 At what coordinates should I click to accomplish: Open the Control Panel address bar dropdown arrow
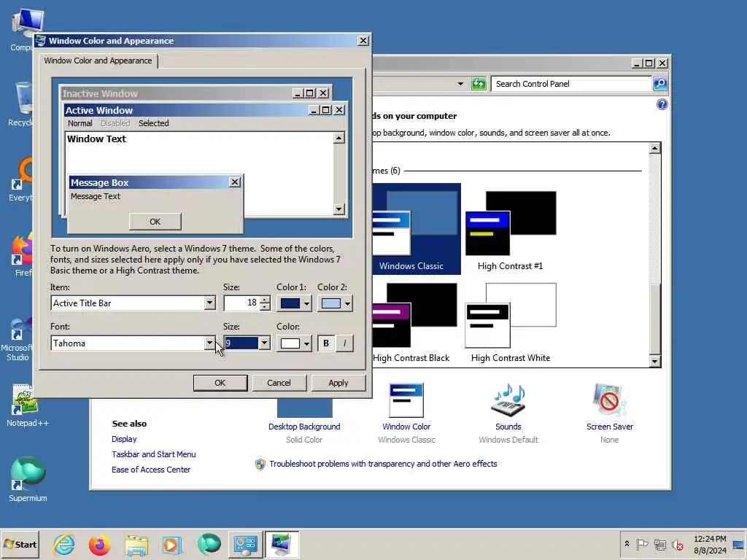pos(460,84)
